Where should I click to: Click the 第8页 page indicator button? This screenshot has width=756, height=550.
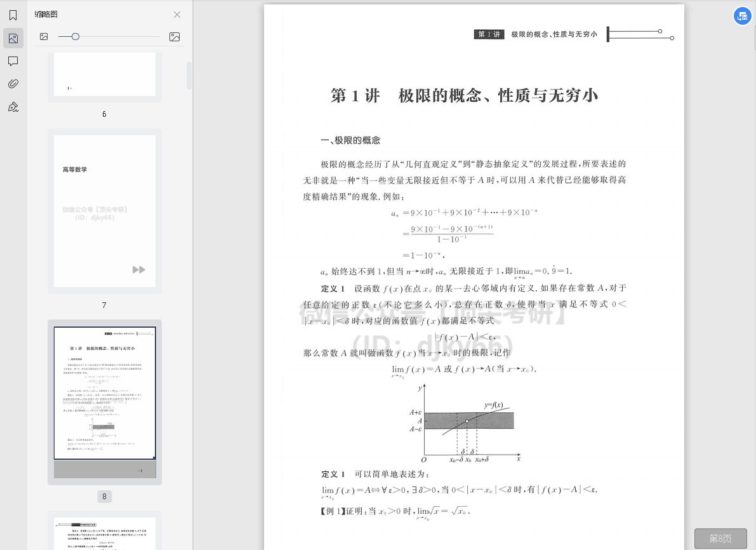(720, 539)
